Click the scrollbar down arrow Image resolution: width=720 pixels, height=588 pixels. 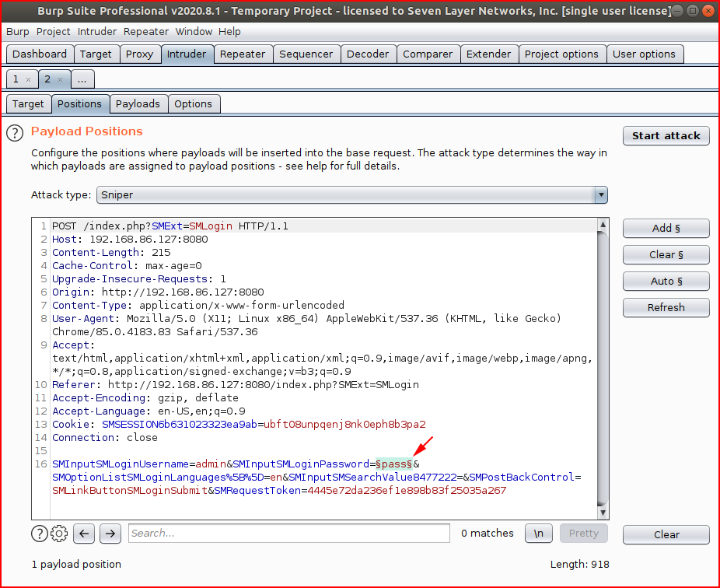click(x=603, y=513)
